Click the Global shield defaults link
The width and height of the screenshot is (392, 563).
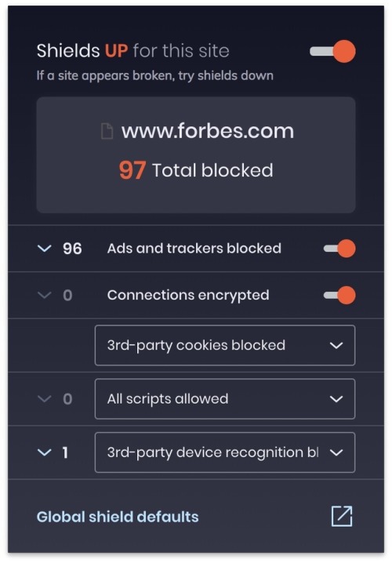[118, 517]
